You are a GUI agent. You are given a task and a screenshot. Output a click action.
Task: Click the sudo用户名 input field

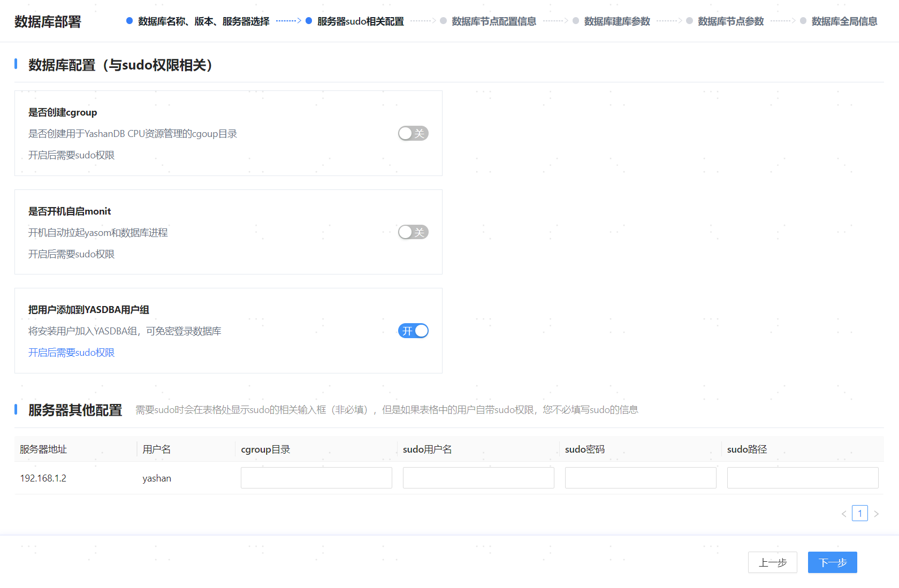click(478, 478)
